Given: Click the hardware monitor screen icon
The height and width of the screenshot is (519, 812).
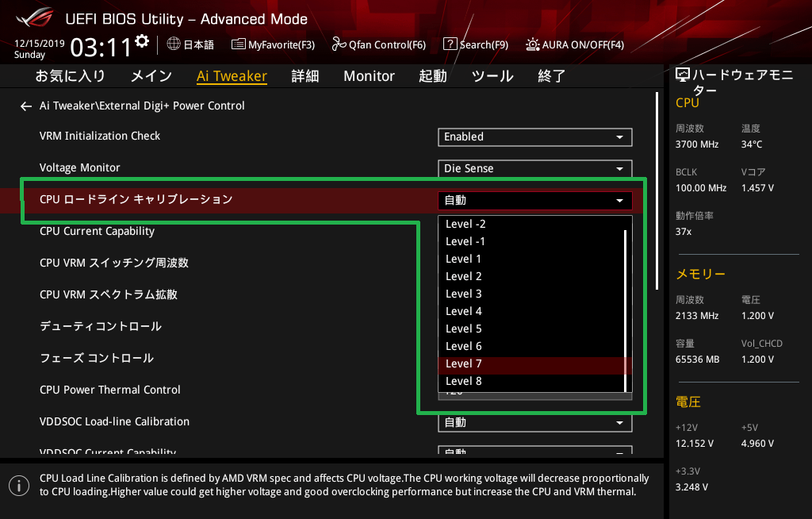Looking at the screenshot, I should click(683, 75).
